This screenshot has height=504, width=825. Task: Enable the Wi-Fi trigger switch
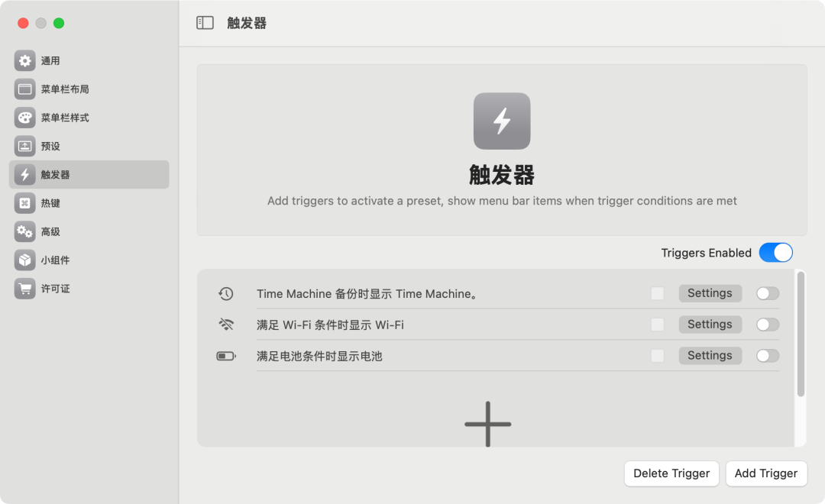(768, 325)
